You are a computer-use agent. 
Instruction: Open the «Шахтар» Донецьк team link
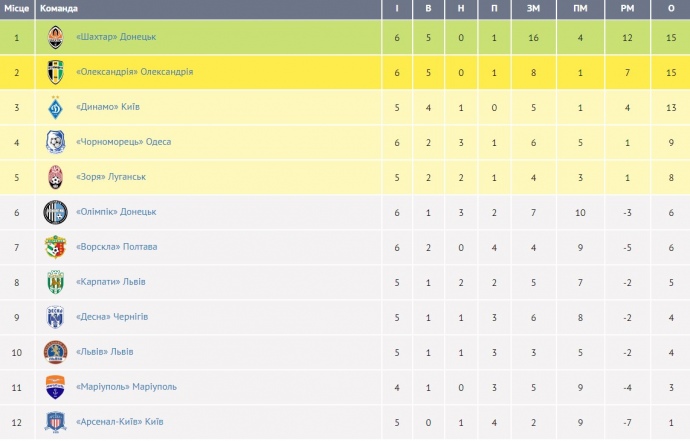coord(116,37)
